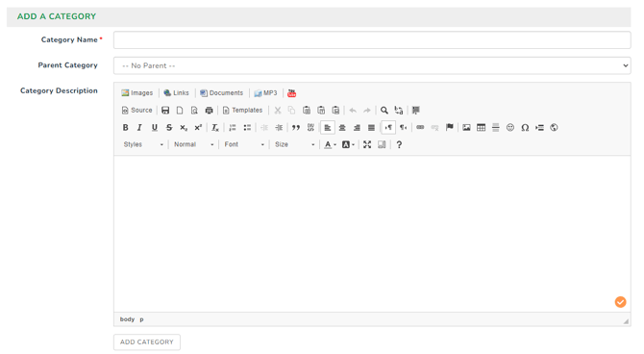The image size is (644, 354).
Task: Click the Insert Page Break icon
Action: click(x=539, y=127)
